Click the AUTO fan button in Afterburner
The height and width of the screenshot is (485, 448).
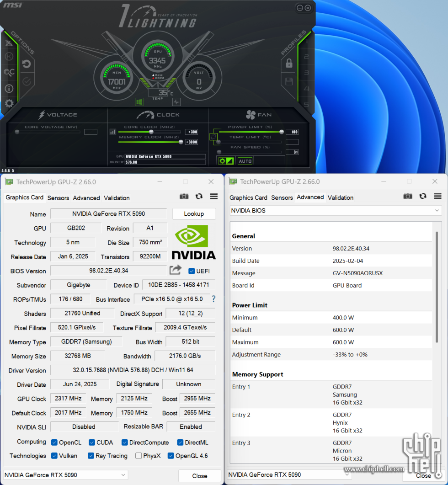pyautogui.click(x=245, y=161)
